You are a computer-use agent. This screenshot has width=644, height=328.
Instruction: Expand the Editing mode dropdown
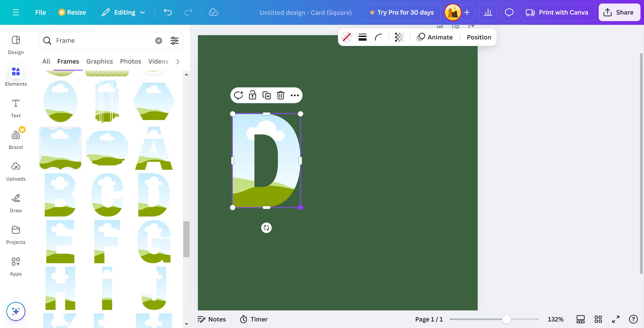click(x=123, y=12)
